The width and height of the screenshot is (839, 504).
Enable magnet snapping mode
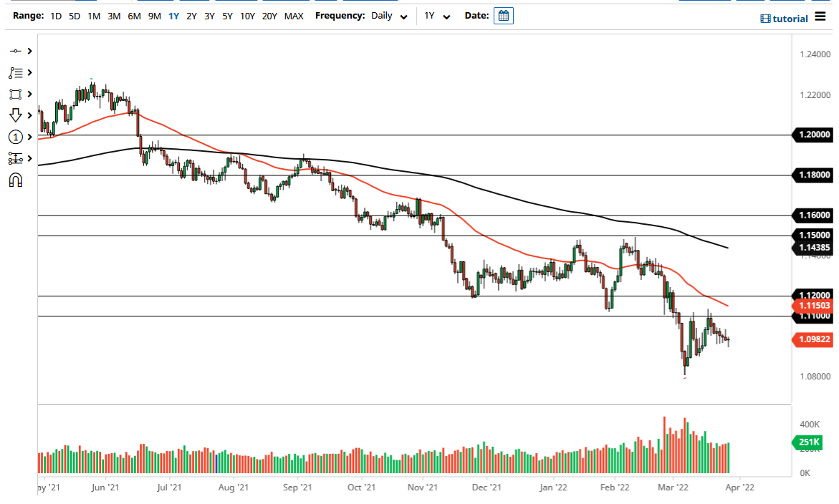(x=16, y=180)
